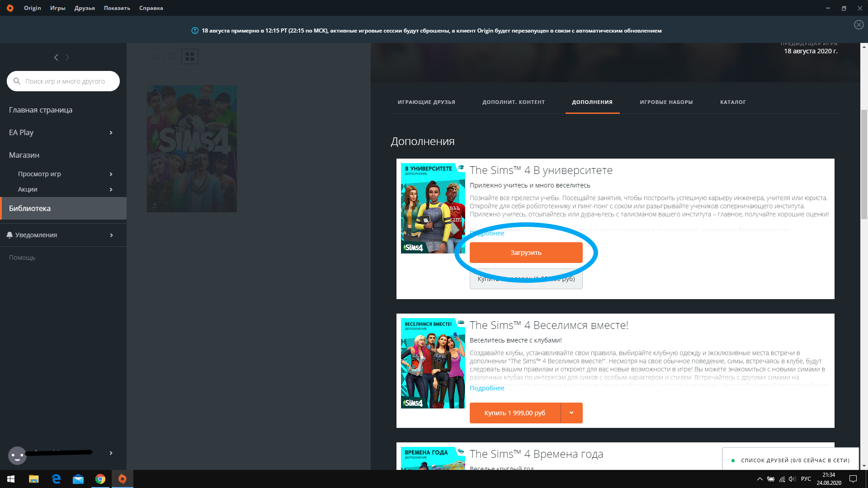Open File Explorer from taskbar
Screen dimensions: 868x488
(x=34, y=479)
